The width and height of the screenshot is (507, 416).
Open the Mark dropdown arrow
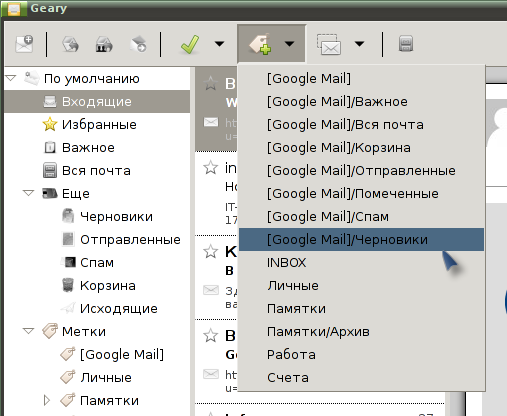click(219, 44)
